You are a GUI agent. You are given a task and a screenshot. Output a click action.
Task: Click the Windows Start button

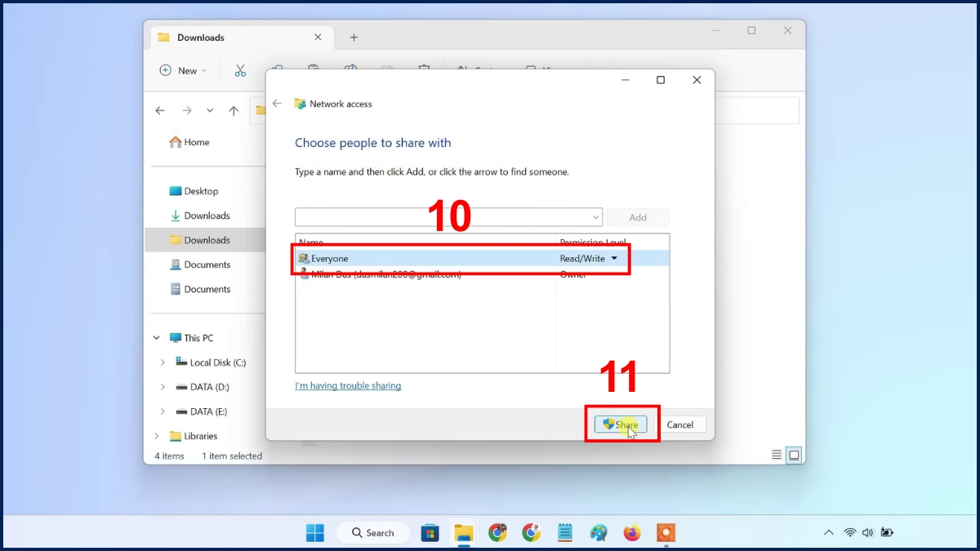pos(315,533)
